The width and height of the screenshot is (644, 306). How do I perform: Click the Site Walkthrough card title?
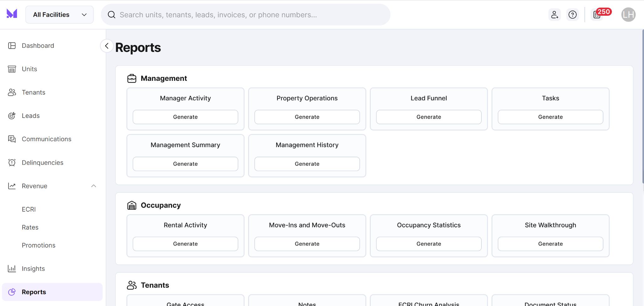coord(551,225)
